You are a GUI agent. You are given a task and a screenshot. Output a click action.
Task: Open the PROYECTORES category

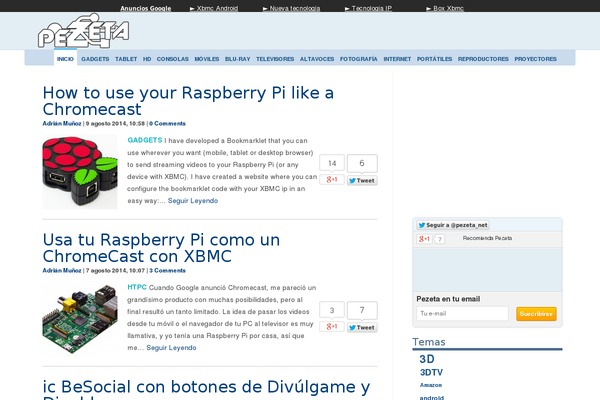click(535, 59)
